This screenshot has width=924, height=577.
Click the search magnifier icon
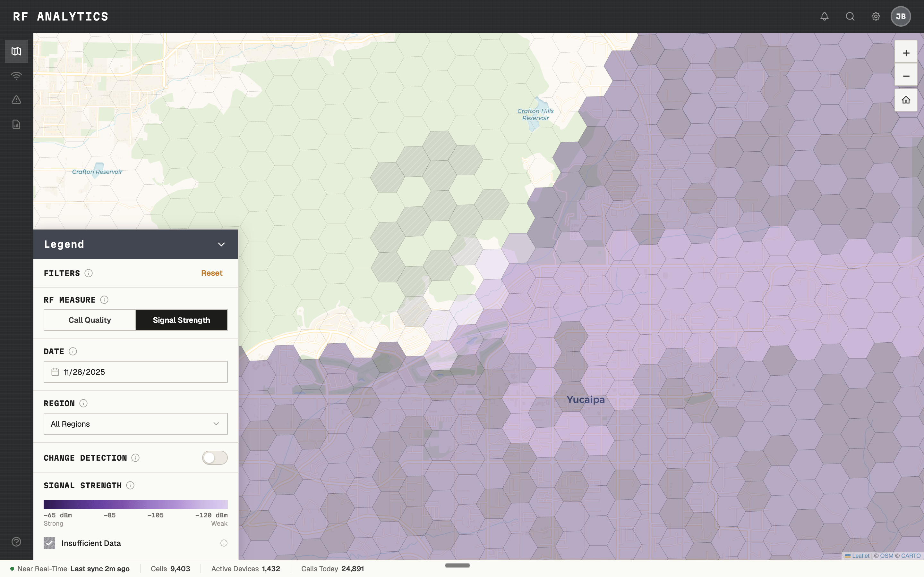(x=850, y=16)
